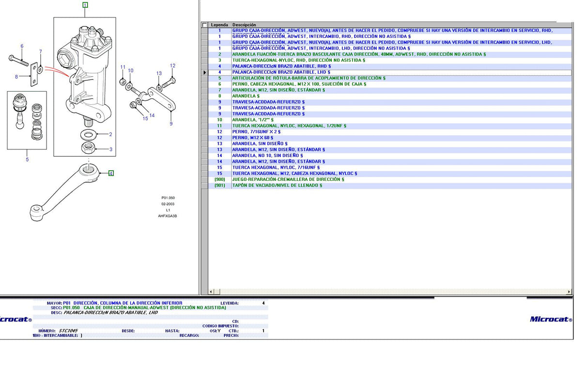588x368 pixels.
Task: Select the JUEGO-REPARACIÓN-CREMAILLERA DE DIRECCIÓN row
Action: pos(288,179)
